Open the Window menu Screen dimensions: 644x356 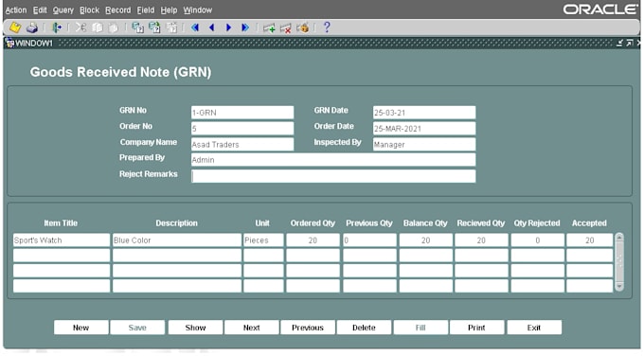coord(198,9)
